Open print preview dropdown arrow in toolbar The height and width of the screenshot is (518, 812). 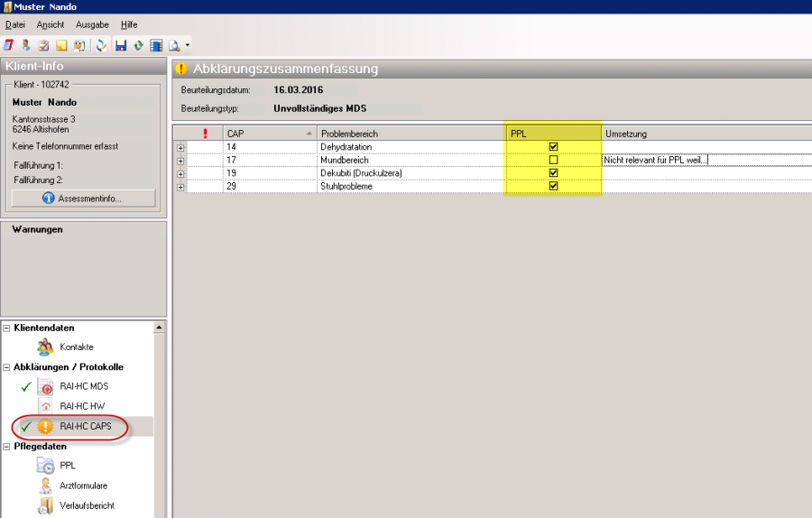click(x=187, y=44)
